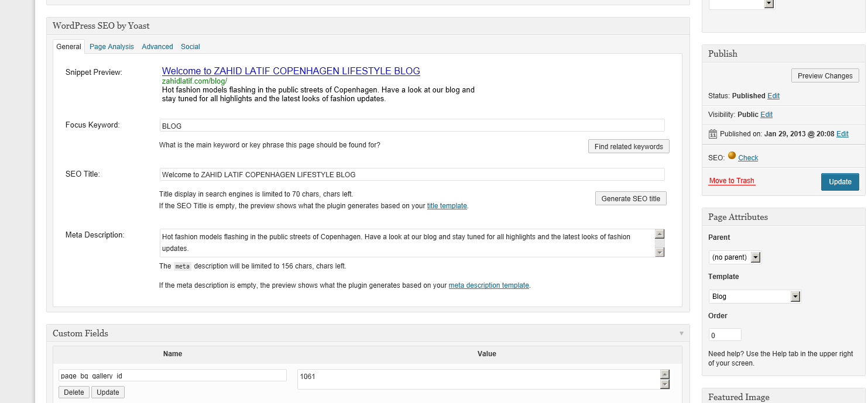Delete the page_bg_gallery_id custom field
The width and height of the screenshot is (868, 403).
point(74,392)
